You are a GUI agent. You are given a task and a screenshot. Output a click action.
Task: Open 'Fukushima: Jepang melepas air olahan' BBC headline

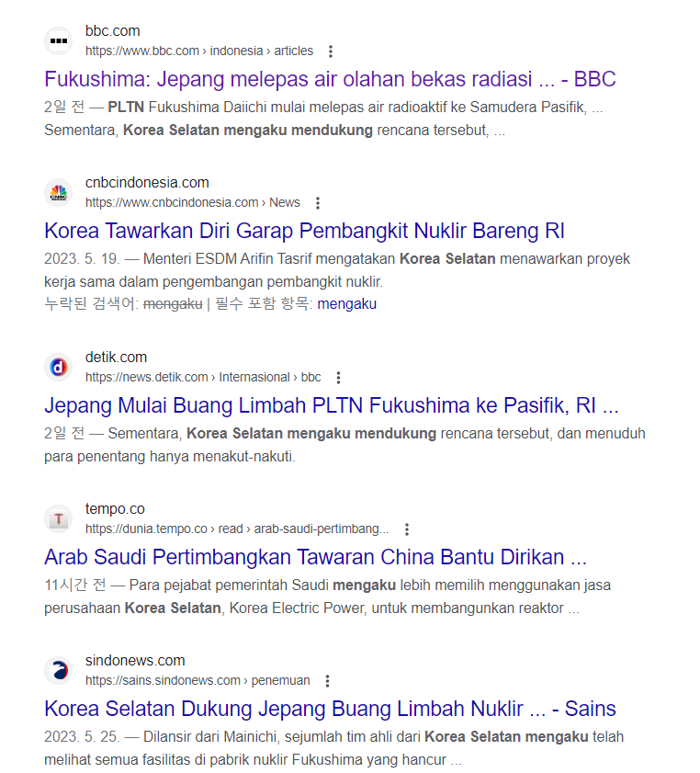point(330,79)
